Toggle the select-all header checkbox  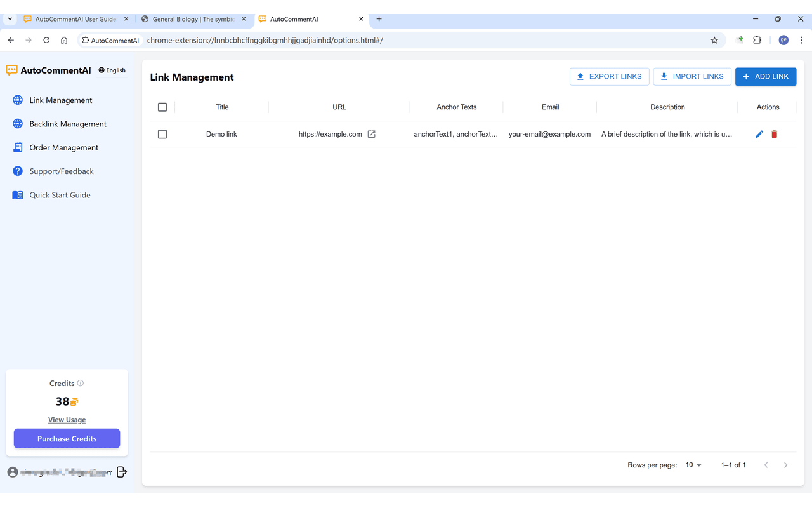click(162, 107)
